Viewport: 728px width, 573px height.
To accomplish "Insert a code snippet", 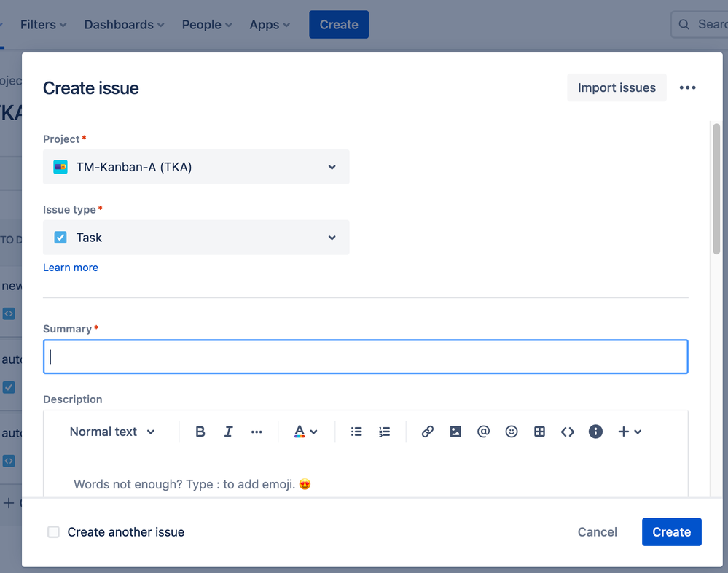I will (568, 432).
